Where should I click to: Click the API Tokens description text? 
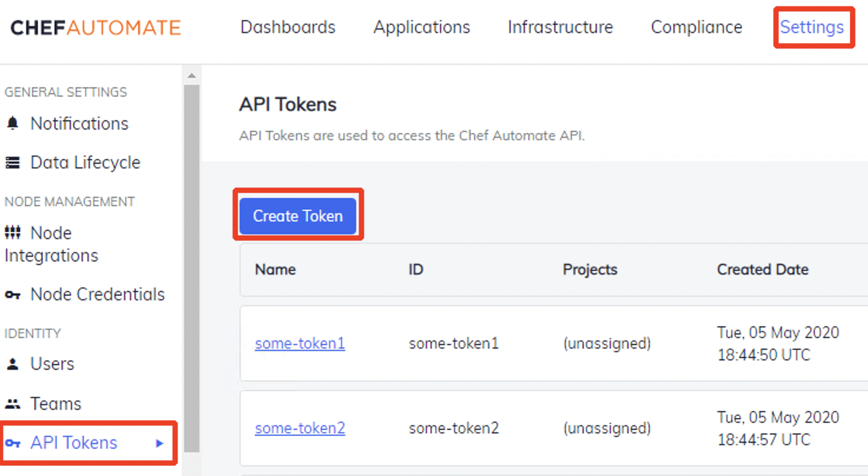pyautogui.click(x=412, y=136)
